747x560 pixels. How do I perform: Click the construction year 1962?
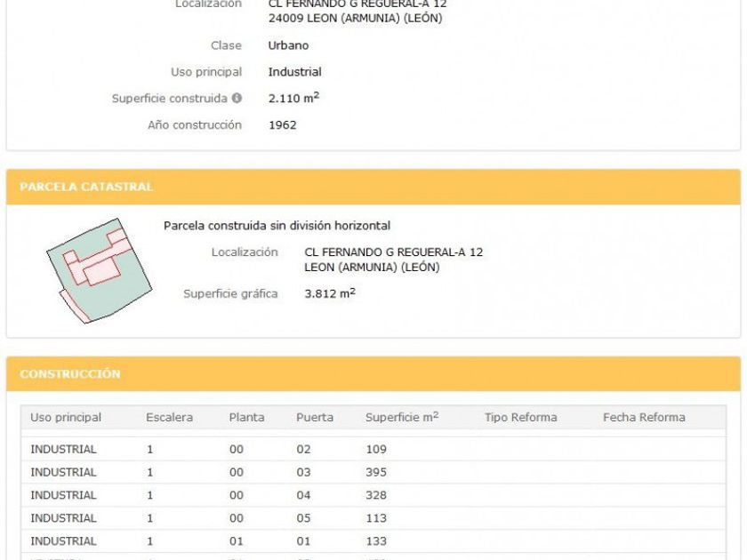click(x=283, y=125)
